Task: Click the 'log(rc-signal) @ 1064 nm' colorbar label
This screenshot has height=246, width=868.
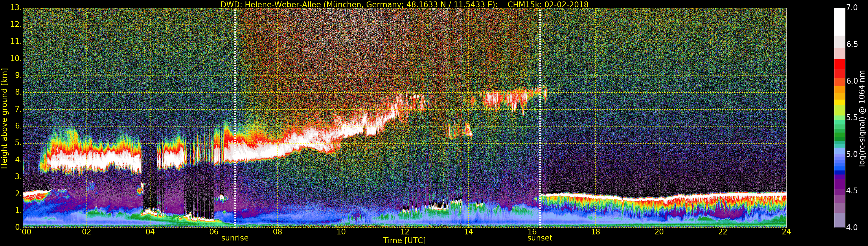Action: point(862,118)
